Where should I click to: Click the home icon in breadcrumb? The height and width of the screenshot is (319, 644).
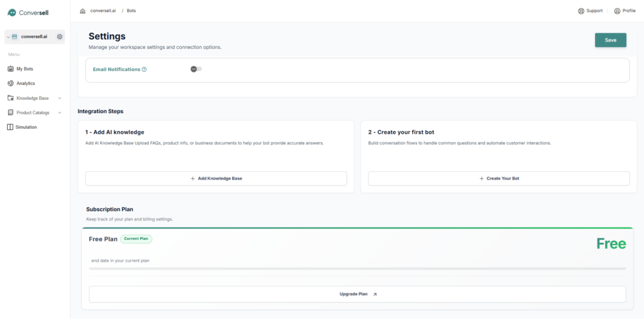point(82,11)
